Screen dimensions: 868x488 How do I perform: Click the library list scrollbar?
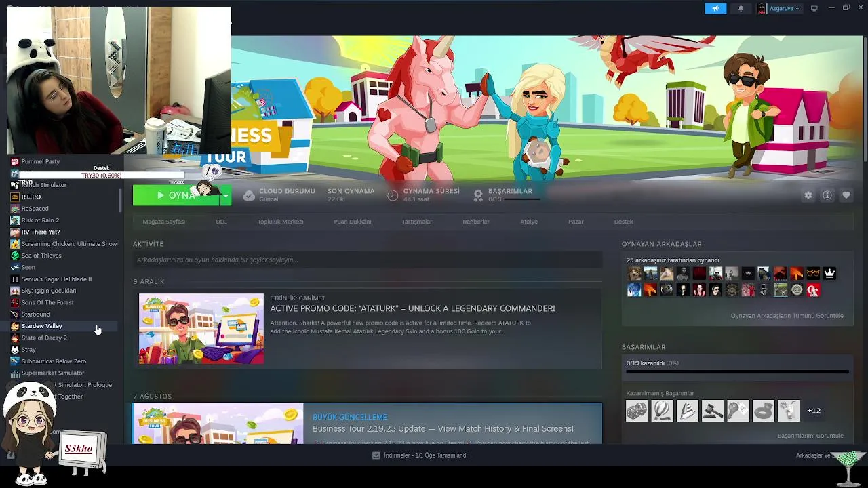121,201
